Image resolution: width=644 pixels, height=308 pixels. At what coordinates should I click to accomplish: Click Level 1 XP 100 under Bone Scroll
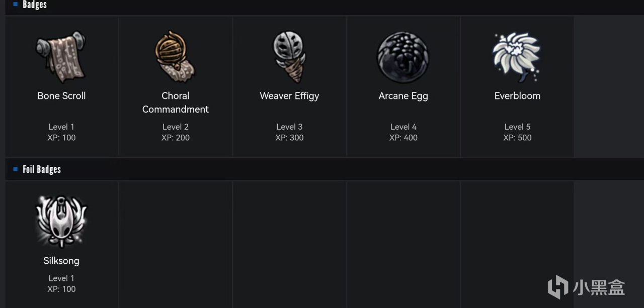61,132
